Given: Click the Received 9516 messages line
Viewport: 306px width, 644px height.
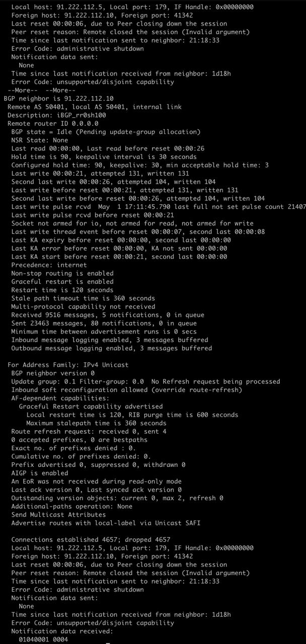Looking at the screenshot, I should 108,314.
